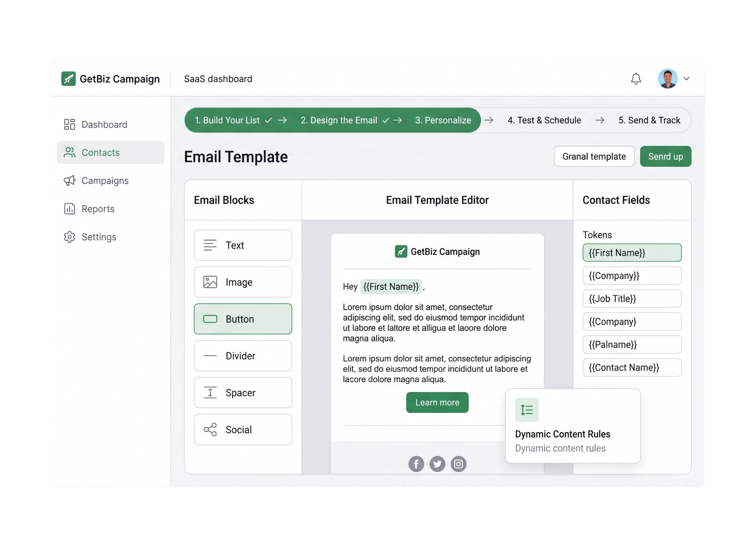Select the highlighted {{First Name}} token
756x547 pixels.
632,252
